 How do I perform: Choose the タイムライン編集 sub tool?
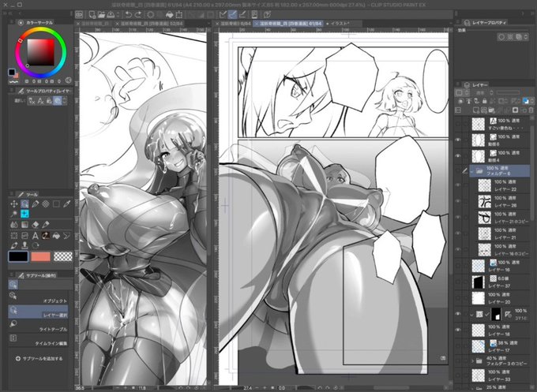tap(38, 340)
